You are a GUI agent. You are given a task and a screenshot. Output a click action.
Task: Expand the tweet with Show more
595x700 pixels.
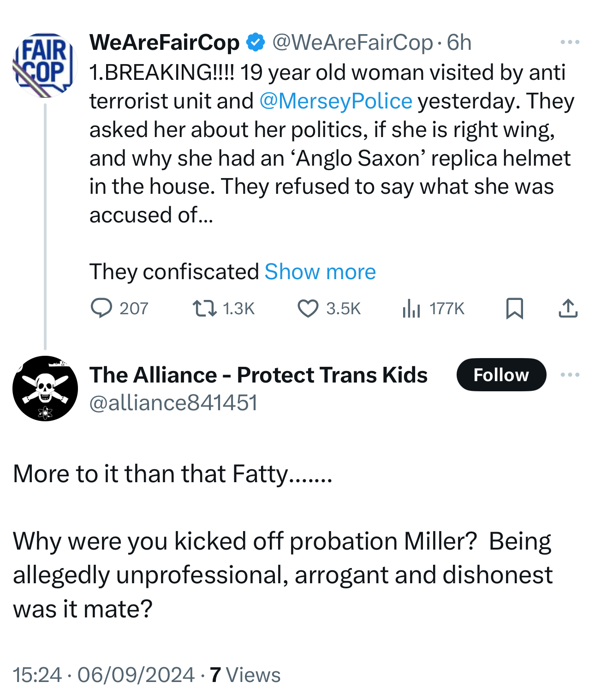click(320, 271)
